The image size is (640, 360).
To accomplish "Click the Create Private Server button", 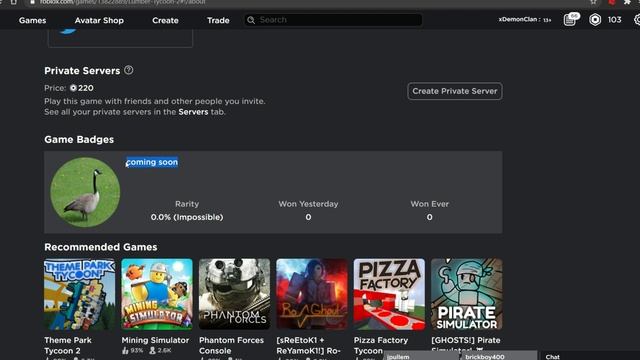I will [455, 91].
